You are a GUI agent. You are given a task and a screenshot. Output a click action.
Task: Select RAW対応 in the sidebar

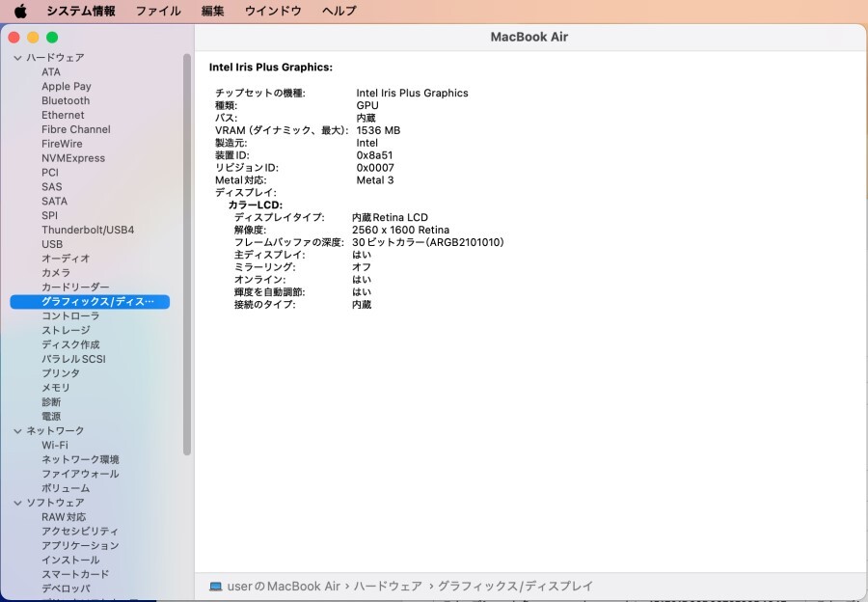tap(64, 517)
